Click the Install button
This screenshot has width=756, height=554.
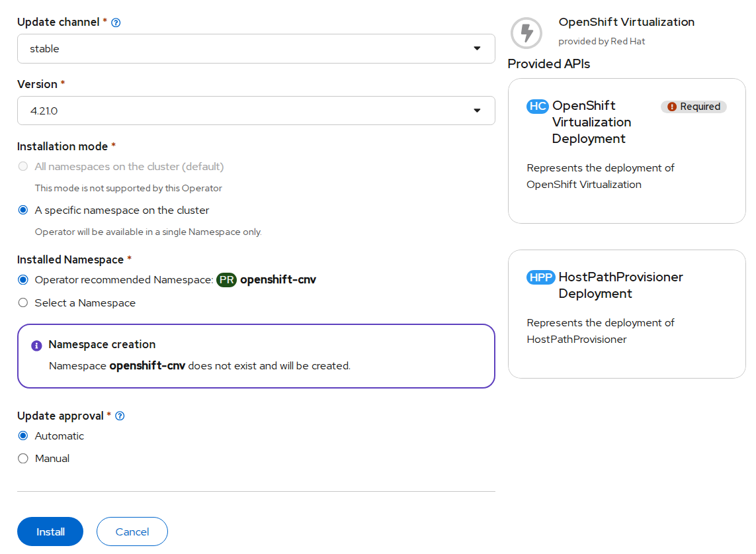(50, 531)
